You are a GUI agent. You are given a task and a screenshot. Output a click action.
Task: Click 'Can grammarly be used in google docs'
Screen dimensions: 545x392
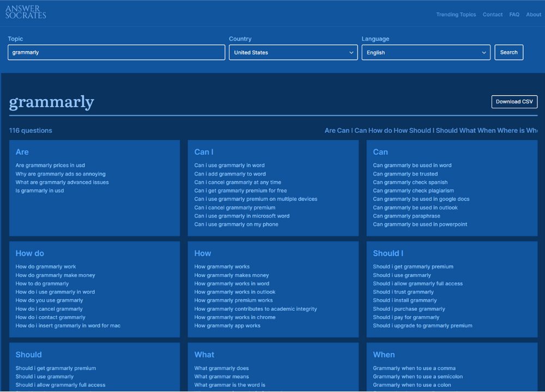coord(421,199)
